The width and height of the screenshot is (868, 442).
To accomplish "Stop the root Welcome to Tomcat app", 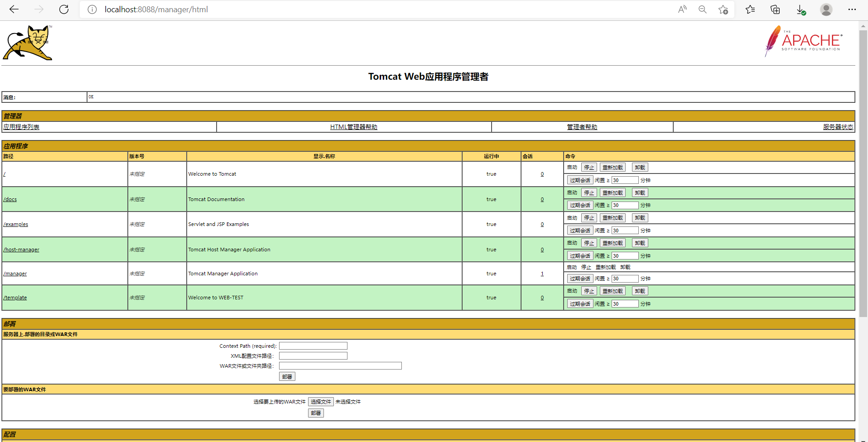I will 589,168.
